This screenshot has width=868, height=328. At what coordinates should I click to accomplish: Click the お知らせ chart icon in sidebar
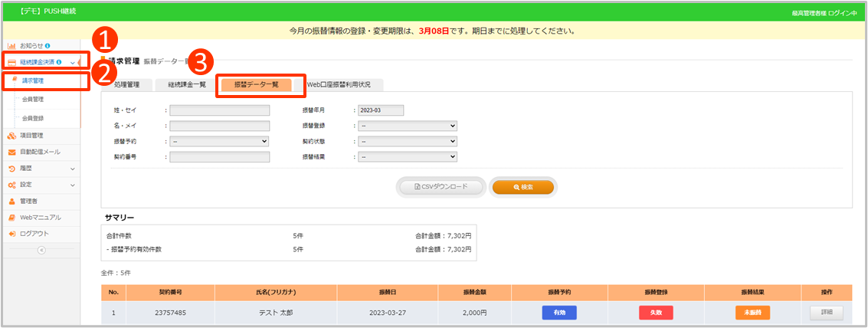point(12,46)
